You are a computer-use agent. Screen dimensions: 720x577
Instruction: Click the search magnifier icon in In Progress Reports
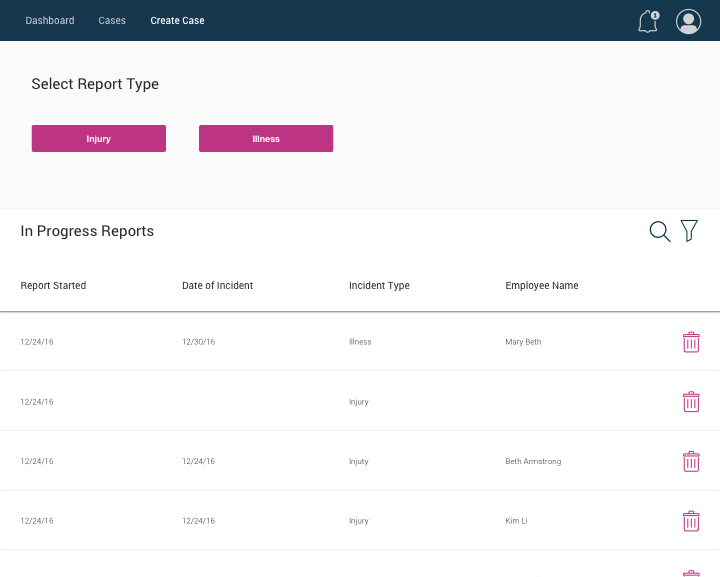pos(660,231)
